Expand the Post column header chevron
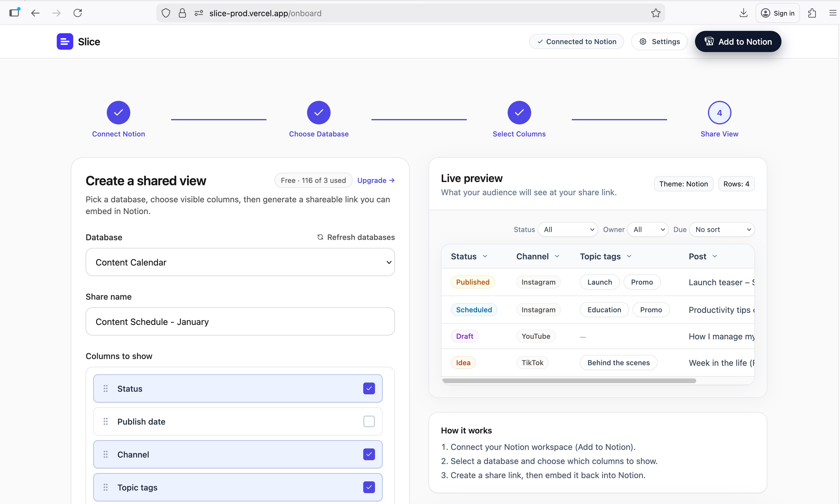The image size is (840, 504). [715, 256]
